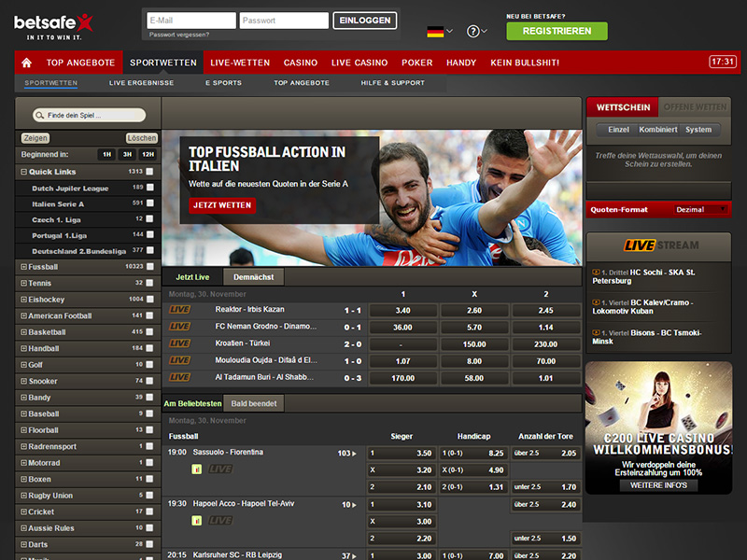Image resolution: width=747 pixels, height=560 pixels.
Task: Open Weitere Infos on casino bonus
Action: click(x=658, y=485)
